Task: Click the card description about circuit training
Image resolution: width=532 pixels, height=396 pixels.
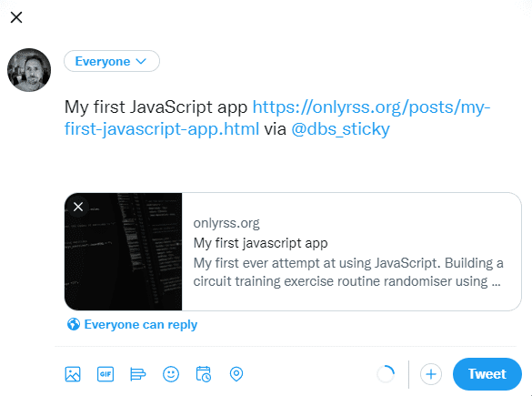Action: (348, 272)
